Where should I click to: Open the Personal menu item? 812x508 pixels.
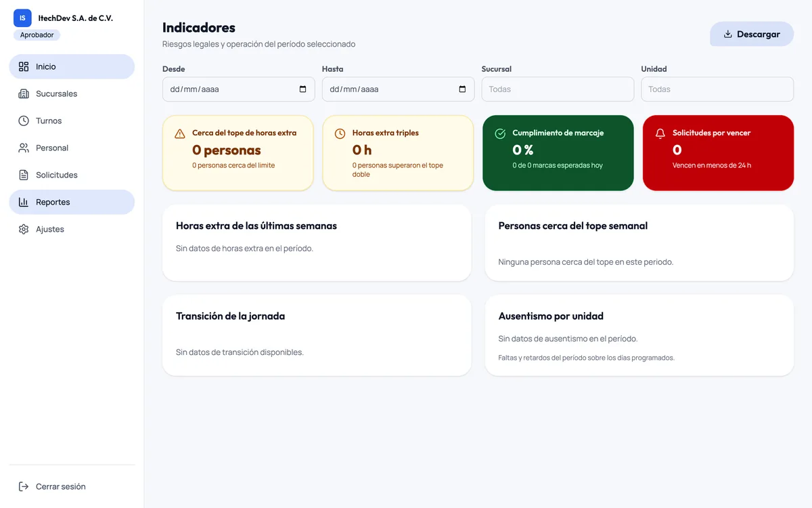click(72, 148)
